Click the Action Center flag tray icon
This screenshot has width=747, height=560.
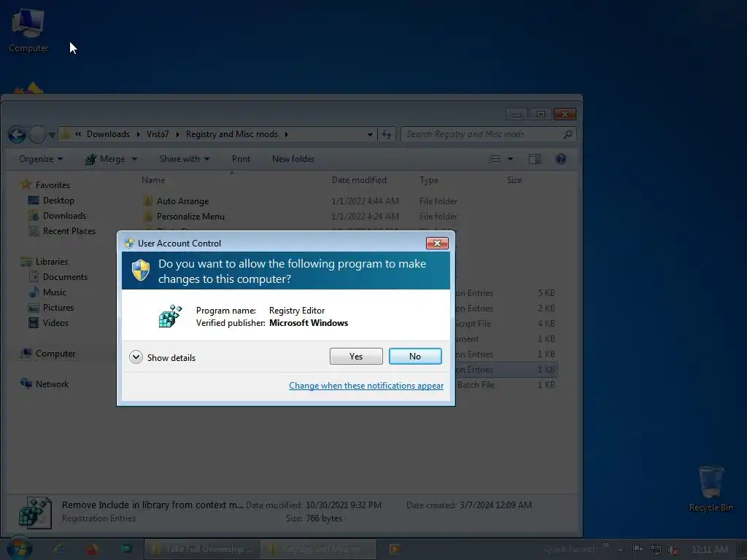pyautogui.click(x=638, y=550)
